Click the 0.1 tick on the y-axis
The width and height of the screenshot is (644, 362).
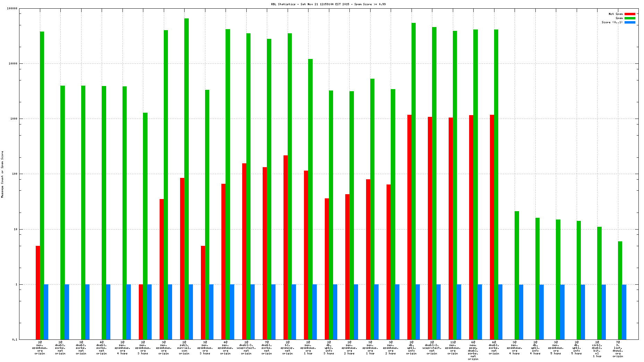click(15, 339)
